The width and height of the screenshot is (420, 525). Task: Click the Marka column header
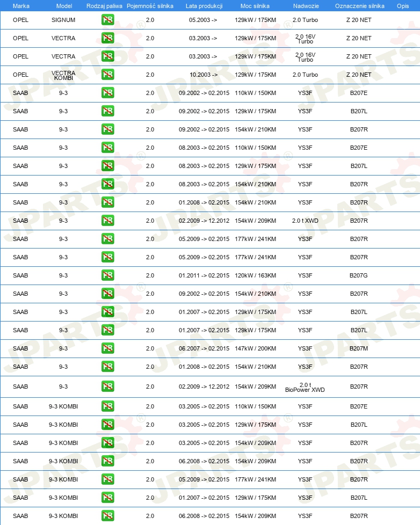21,6
